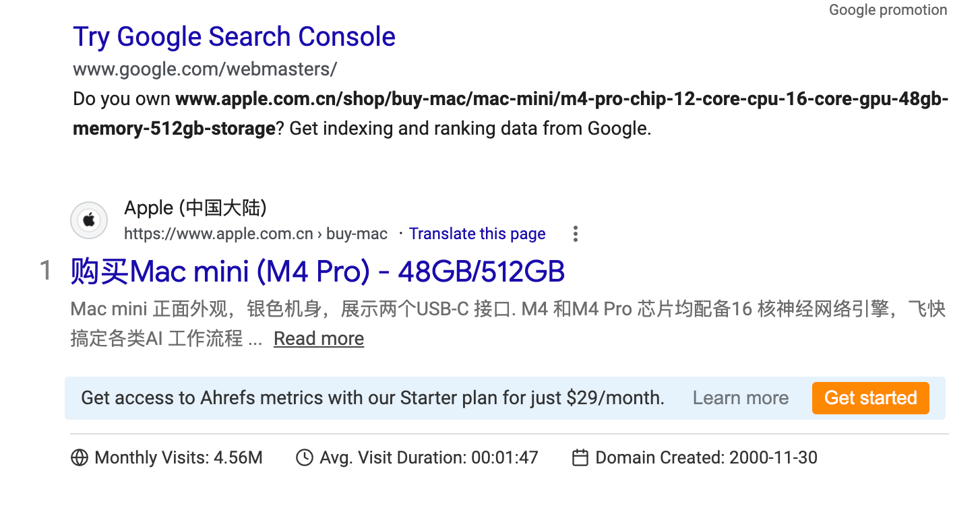Viewport: 980px width, 512px height.
Task: Click Learn more in the Ahrefs banner
Action: [741, 398]
